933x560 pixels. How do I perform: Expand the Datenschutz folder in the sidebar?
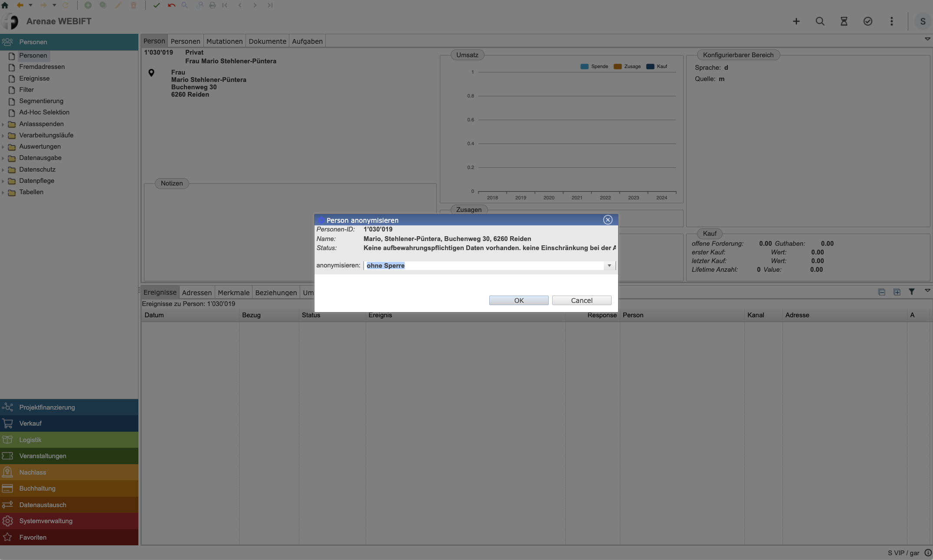pyautogui.click(x=3, y=169)
